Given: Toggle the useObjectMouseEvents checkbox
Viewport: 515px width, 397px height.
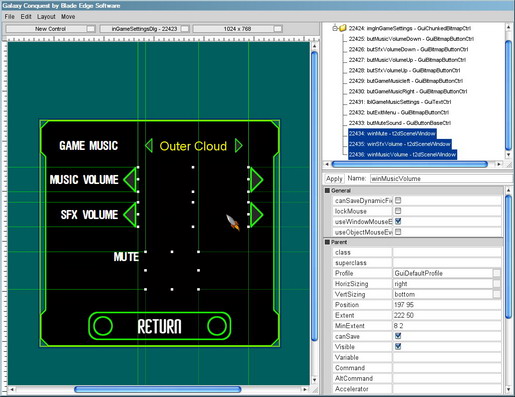Looking at the screenshot, I should [398, 232].
